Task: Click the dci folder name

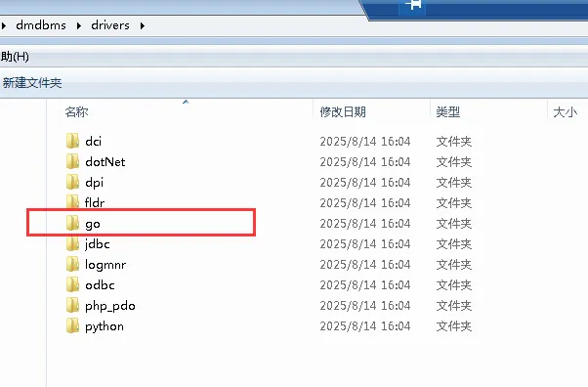Action: [x=94, y=141]
